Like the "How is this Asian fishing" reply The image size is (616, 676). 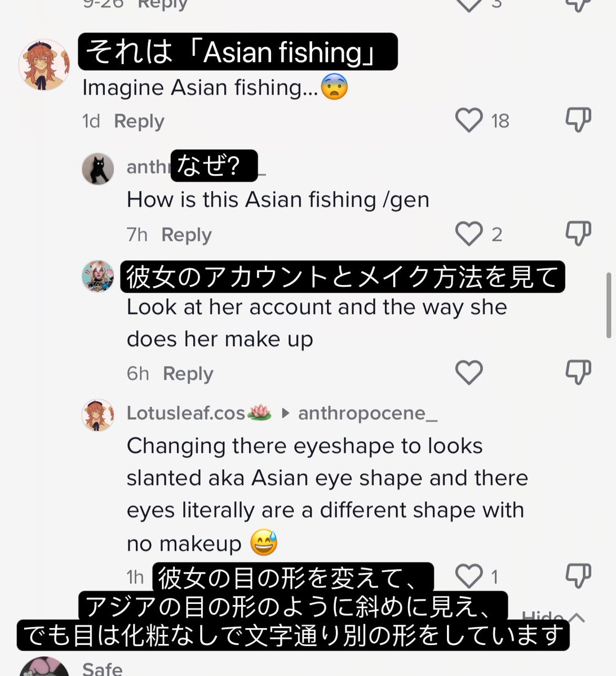pyautogui.click(x=469, y=234)
